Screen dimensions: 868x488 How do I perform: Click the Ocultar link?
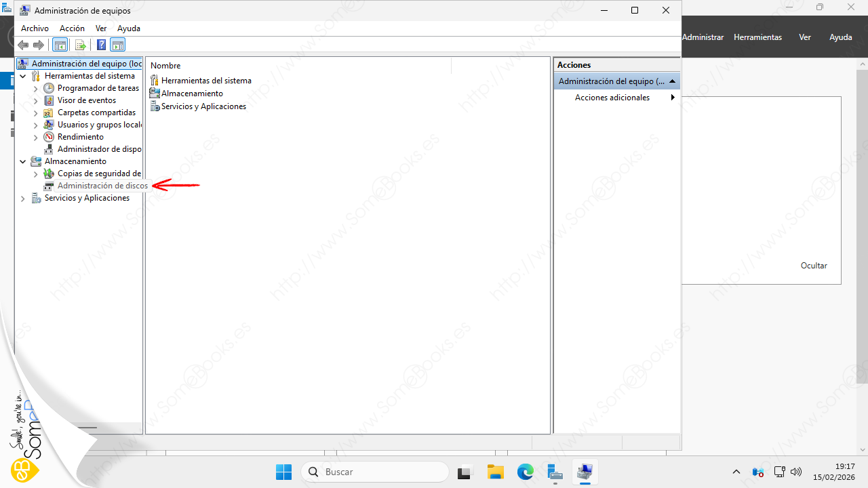pyautogui.click(x=814, y=266)
